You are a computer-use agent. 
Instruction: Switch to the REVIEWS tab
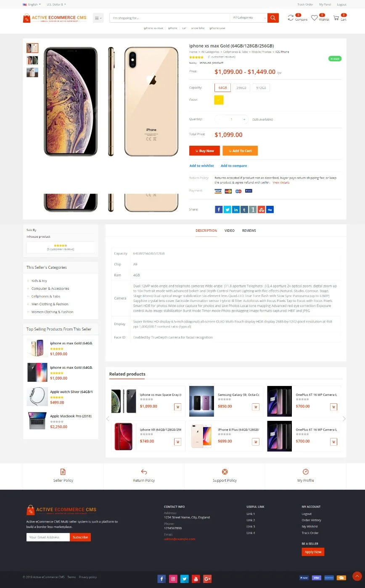[249, 231]
